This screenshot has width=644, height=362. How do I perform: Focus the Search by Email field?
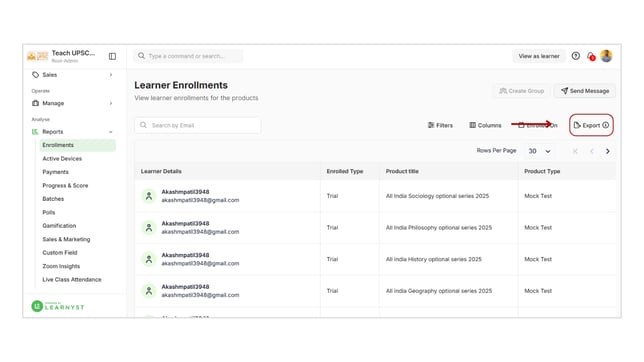[x=198, y=125]
